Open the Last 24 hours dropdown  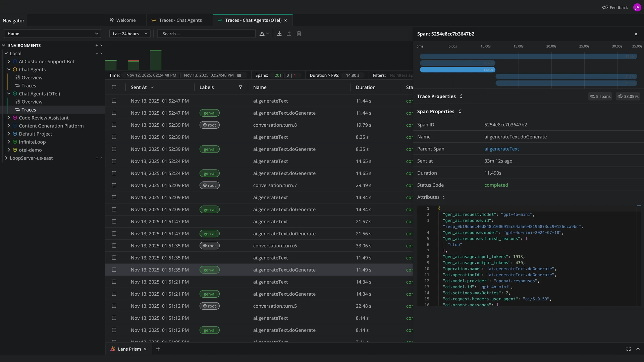click(129, 34)
